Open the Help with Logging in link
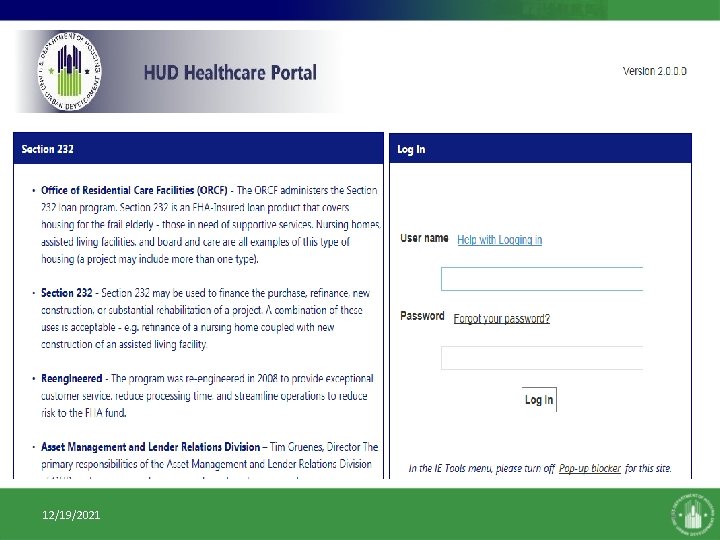This screenshot has width=720, height=540. 499,240
